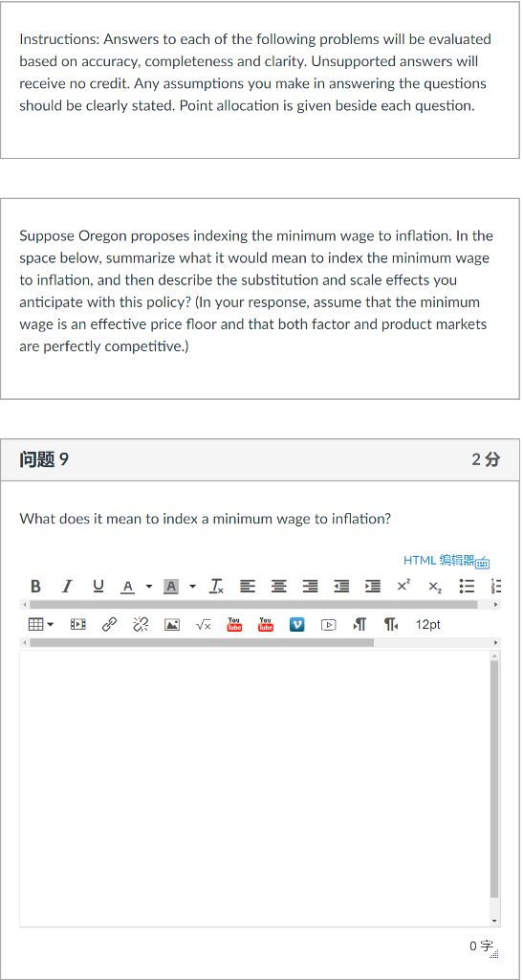The height and width of the screenshot is (980, 523).
Task: Insert bulleted list
Action: (x=467, y=587)
